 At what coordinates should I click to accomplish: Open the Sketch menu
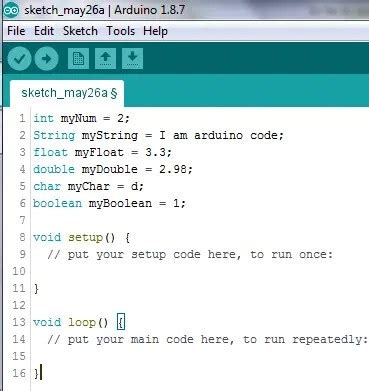click(x=80, y=31)
